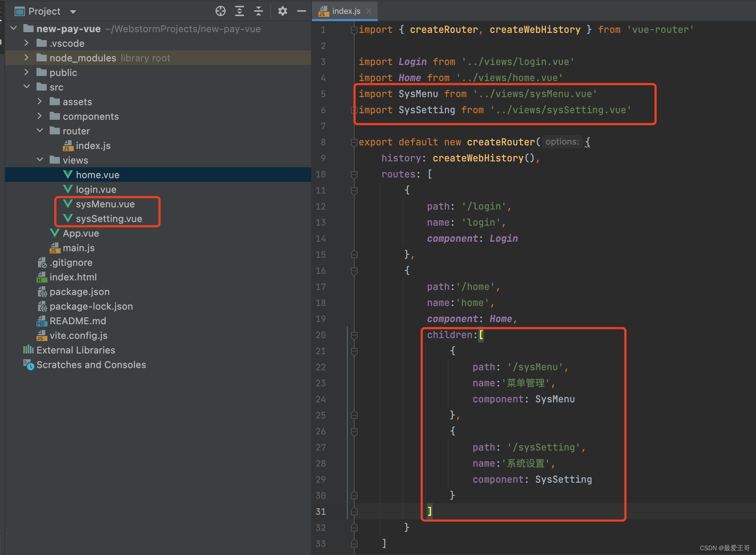Screen dimensions: 756x555
Task: Switch to the index.js editor tab
Action: 345,11
